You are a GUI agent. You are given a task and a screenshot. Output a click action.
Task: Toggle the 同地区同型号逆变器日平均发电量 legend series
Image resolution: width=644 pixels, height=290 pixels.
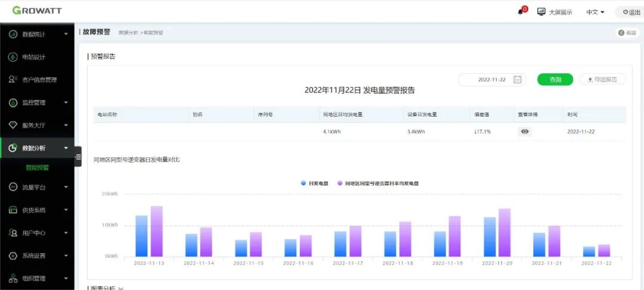pyautogui.click(x=378, y=183)
